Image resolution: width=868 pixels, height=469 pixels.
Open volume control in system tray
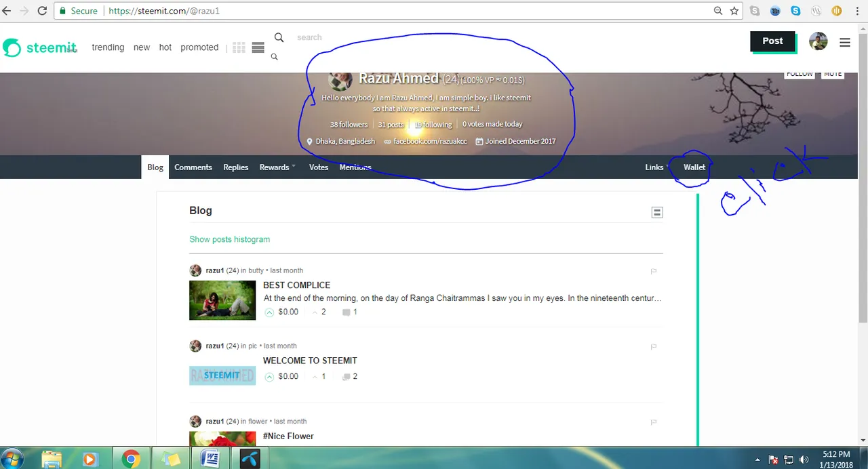click(x=804, y=460)
